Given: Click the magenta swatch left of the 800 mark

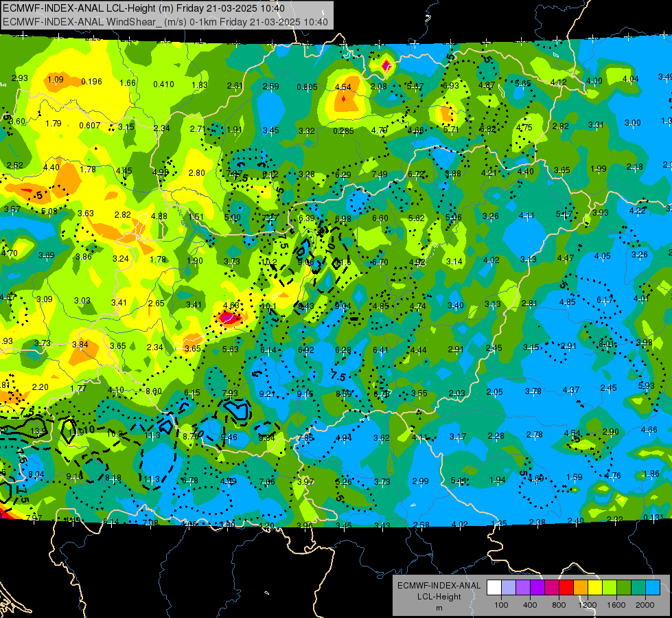Looking at the screenshot, I should point(552,587).
